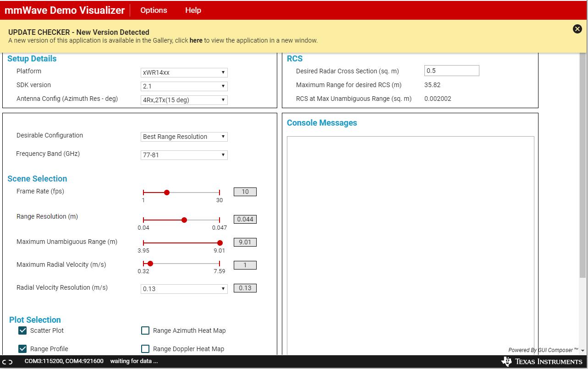Dismiss the update checker banner
Viewport: 588px width, 369px height.
(577, 29)
